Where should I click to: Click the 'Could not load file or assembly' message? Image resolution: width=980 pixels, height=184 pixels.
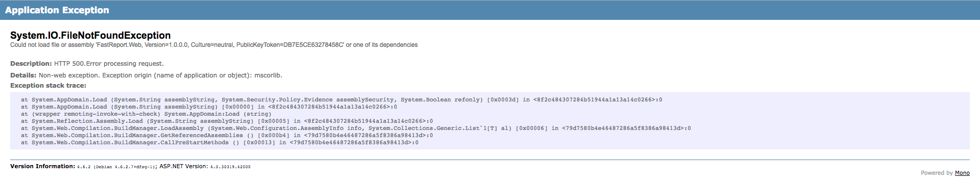214,45
